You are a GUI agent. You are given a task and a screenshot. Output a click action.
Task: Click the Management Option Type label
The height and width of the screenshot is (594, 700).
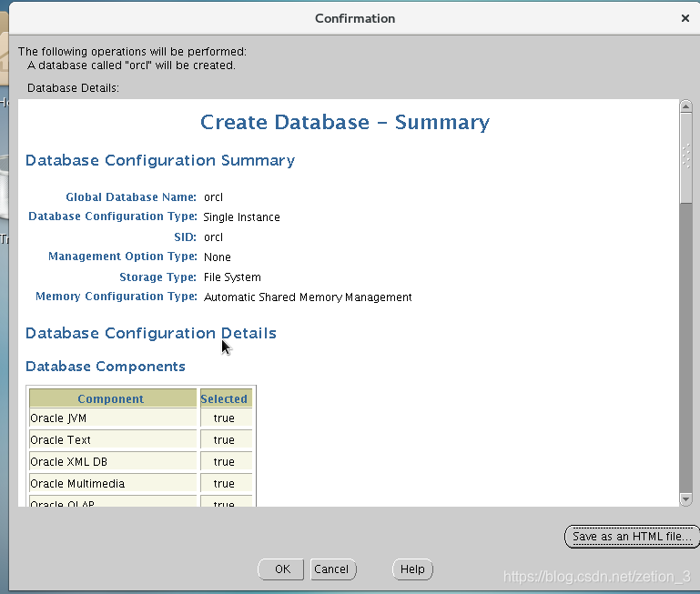pos(123,257)
